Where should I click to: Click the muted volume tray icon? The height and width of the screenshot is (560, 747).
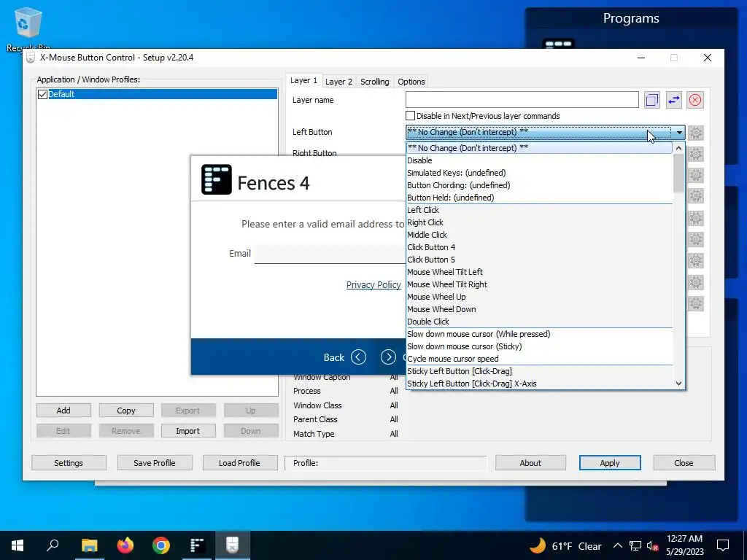653,545
